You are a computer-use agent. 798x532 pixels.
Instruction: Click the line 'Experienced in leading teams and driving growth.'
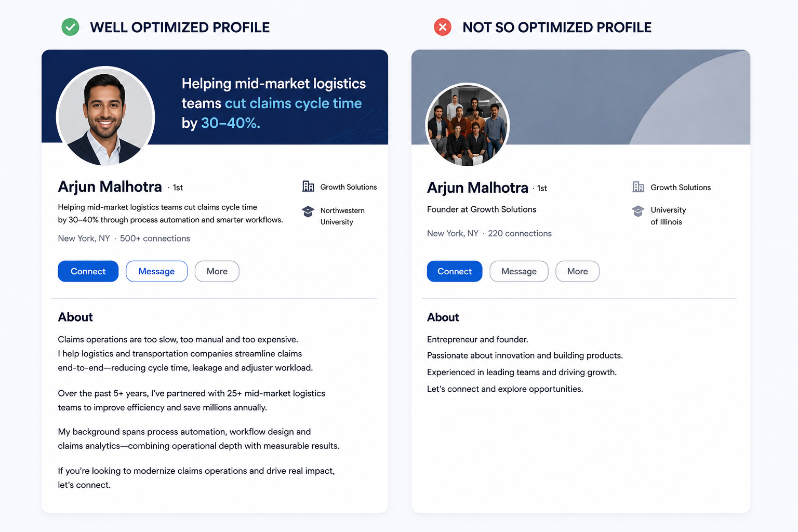522,372
